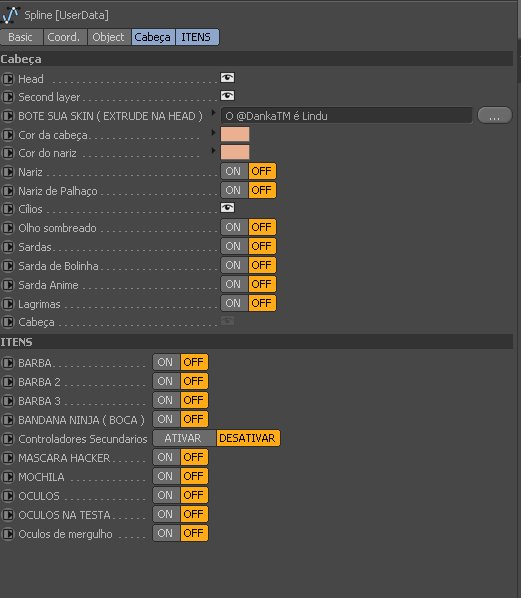Select the ITENS tab
This screenshot has height=598, width=521.
pos(197,37)
